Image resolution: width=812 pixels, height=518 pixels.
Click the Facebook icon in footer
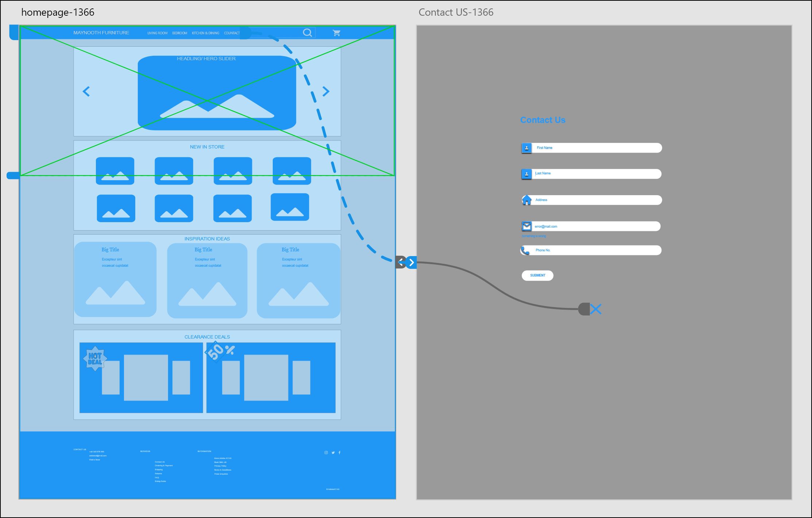pyautogui.click(x=339, y=452)
